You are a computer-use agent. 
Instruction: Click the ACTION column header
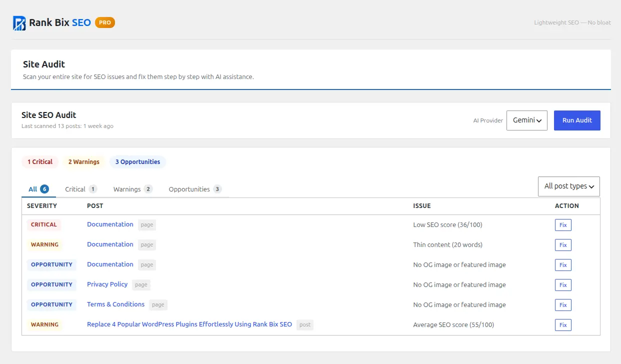(x=567, y=206)
